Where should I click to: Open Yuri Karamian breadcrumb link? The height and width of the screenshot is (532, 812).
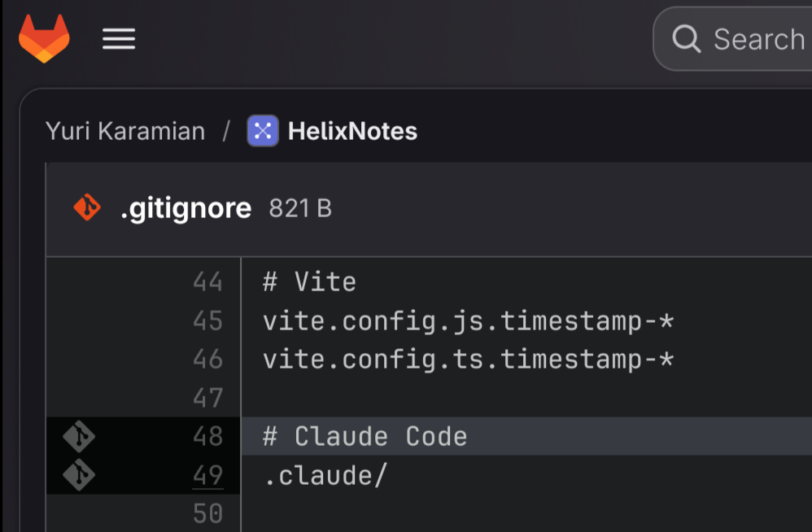(x=125, y=131)
